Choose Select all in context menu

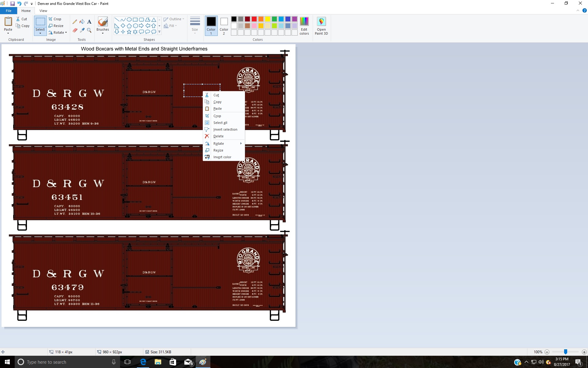pos(224,123)
